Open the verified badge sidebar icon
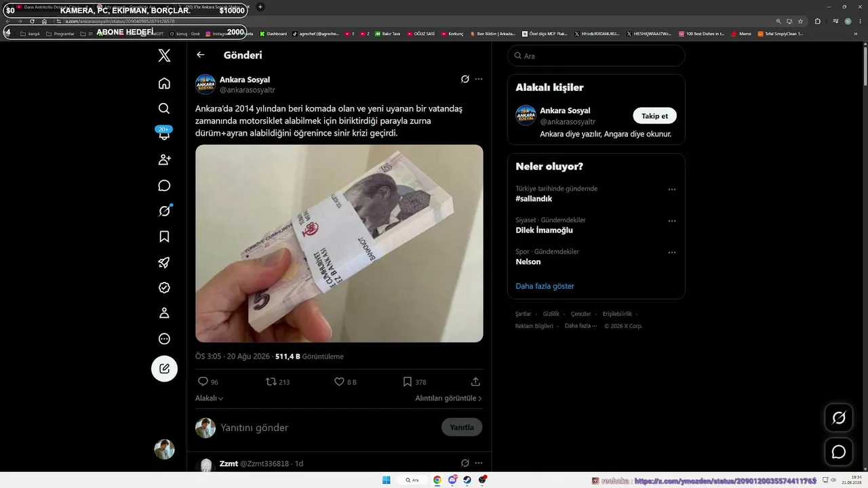This screenshot has width=868, height=488. point(164,287)
